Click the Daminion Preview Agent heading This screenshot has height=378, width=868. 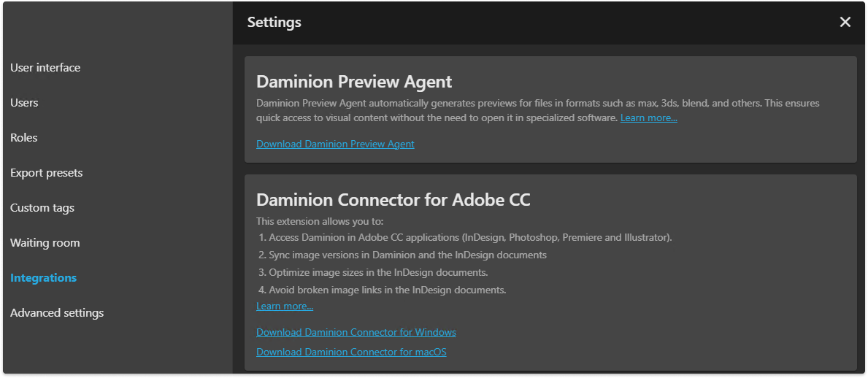pyautogui.click(x=354, y=82)
